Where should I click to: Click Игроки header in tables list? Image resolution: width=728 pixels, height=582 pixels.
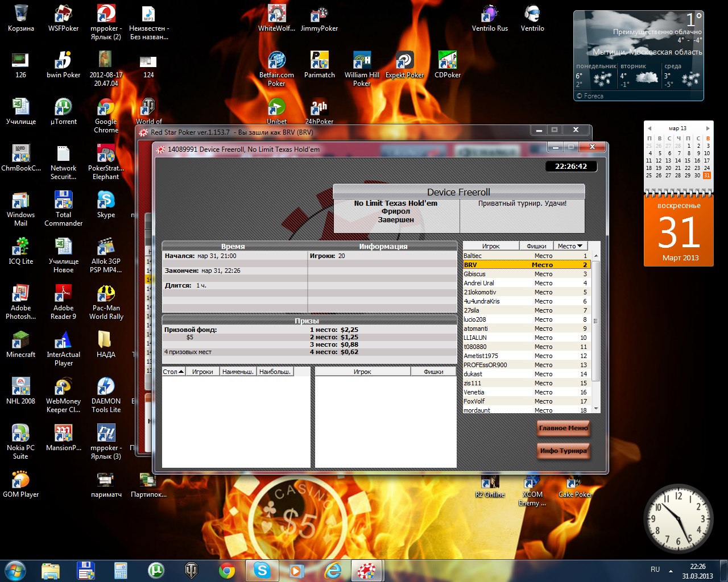[x=202, y=372]
